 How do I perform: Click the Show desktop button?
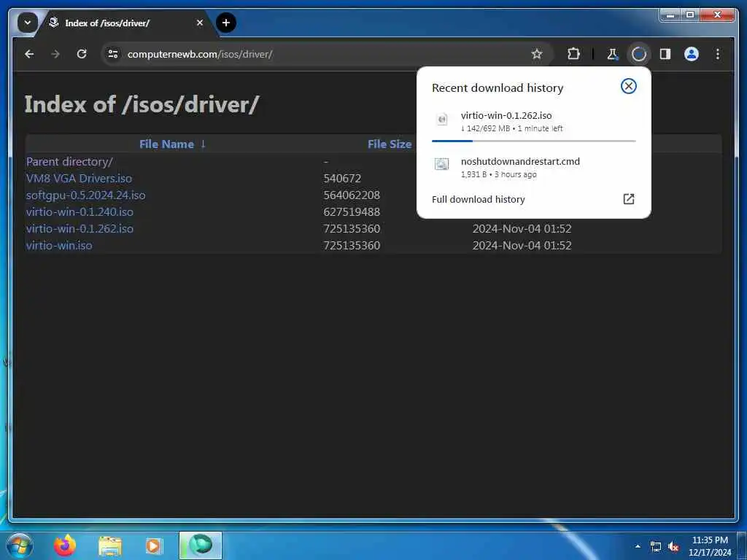coord(742,545)
